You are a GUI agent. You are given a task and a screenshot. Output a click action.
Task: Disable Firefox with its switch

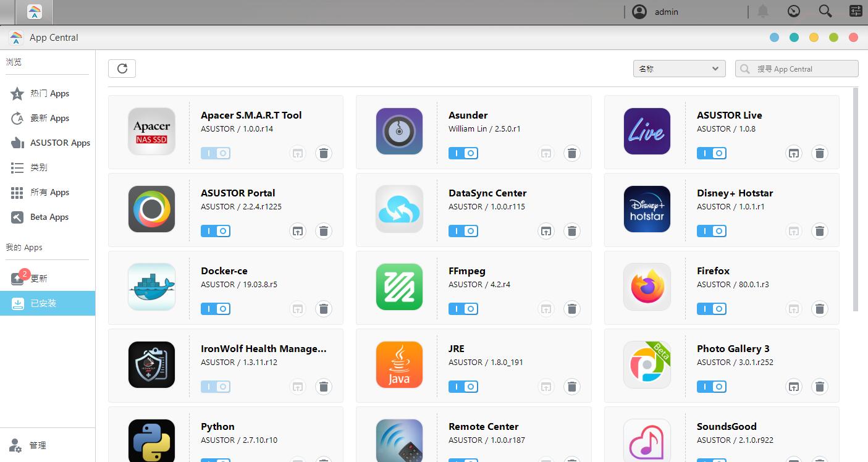[712, 309]
